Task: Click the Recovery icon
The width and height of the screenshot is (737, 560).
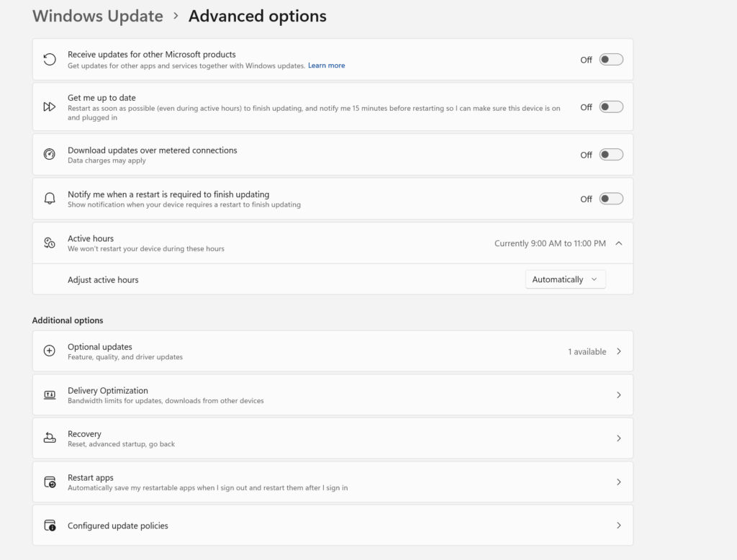Action: pyautogui.click(x=50, y=438)
